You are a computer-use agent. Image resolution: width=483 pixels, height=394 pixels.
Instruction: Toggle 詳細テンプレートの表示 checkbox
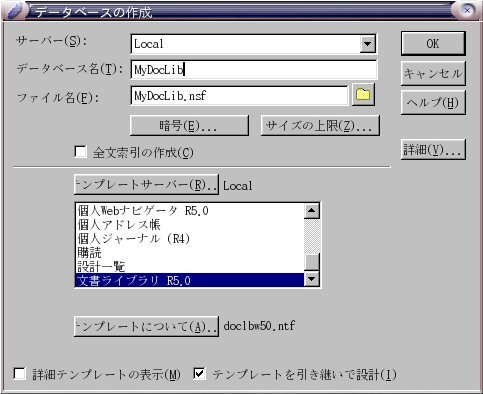click(19, 374)
